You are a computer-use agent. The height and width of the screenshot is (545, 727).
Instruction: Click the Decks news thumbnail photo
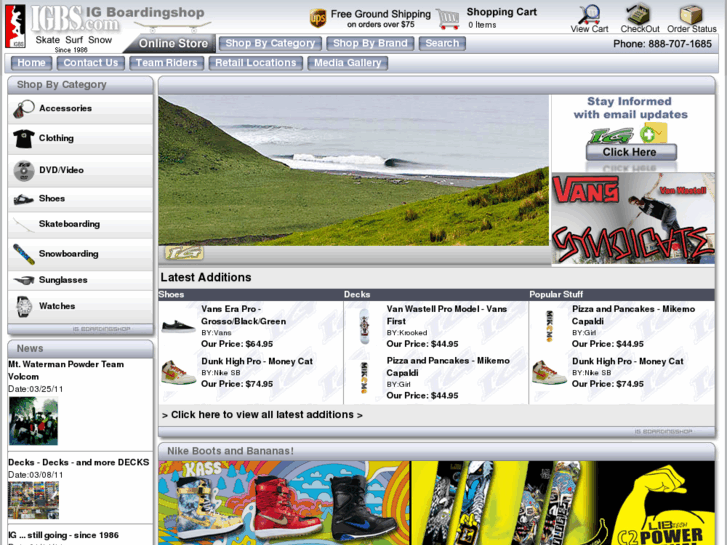point(33,500)
